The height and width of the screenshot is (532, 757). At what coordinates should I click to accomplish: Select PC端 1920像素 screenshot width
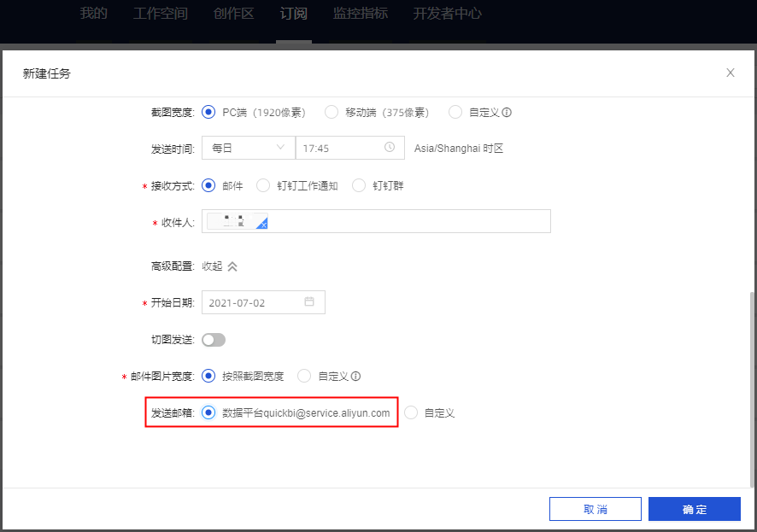[208, 113]
